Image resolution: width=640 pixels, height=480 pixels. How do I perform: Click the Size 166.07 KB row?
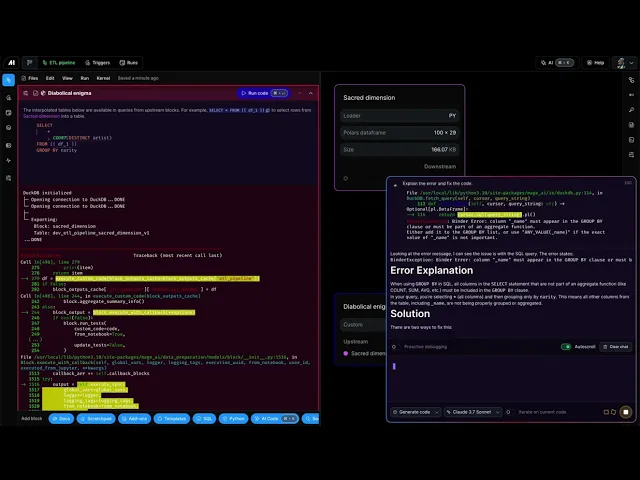[399, 149]
